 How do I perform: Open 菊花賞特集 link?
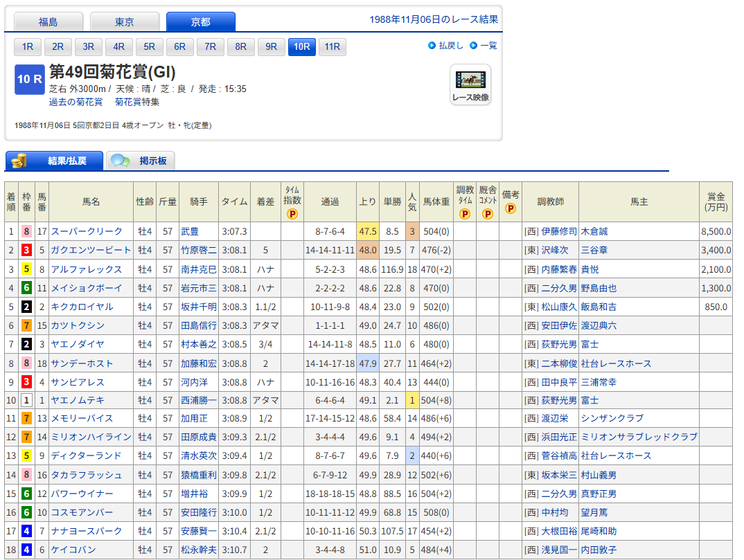pos(137,102)
